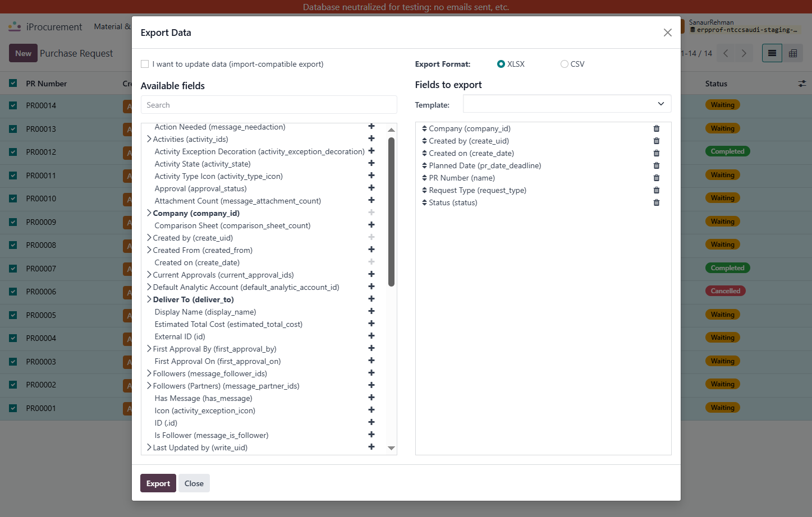Add Approval (approval_status) field with plus
Viewport: 812px width, 517px height.
371,188
